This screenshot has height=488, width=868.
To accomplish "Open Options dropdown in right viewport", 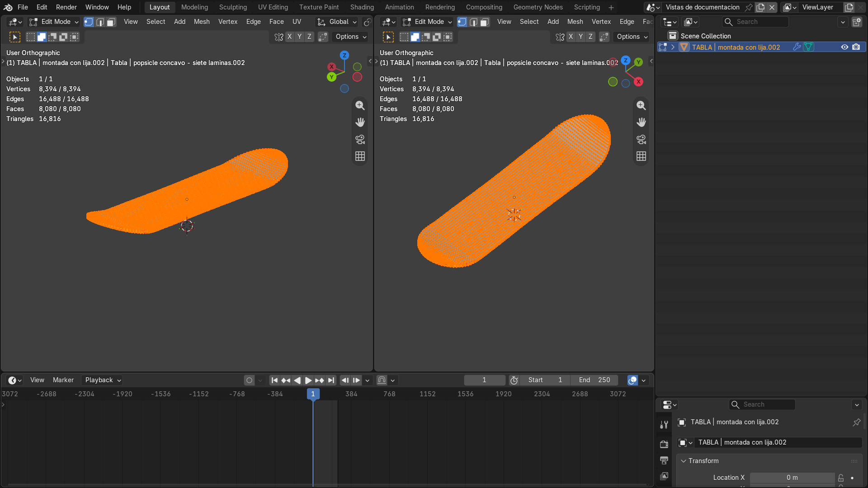I will [x=632, y=37].
